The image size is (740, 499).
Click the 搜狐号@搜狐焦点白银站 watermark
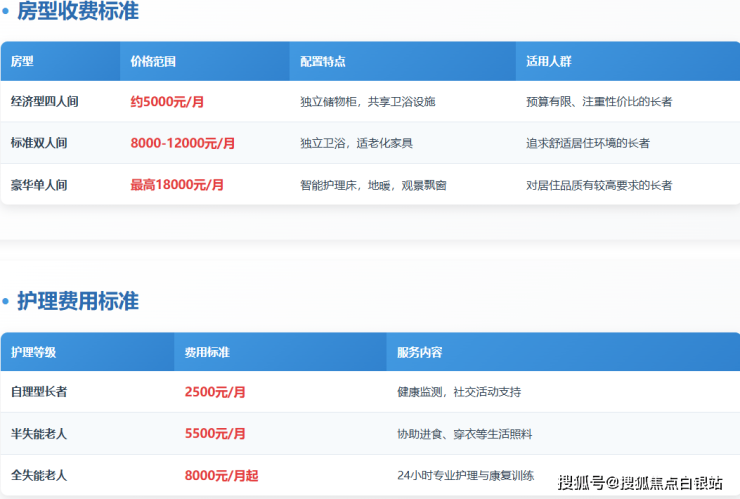click(x=640, y=483)
